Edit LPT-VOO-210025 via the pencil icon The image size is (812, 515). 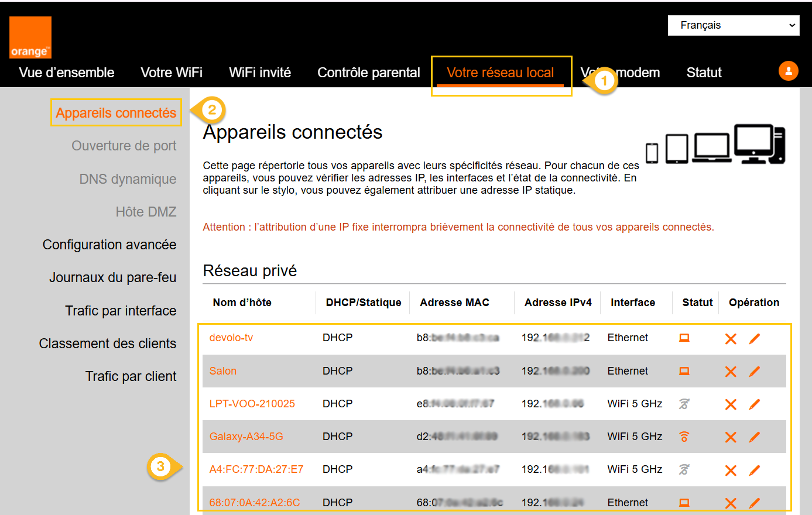(755, 404)
